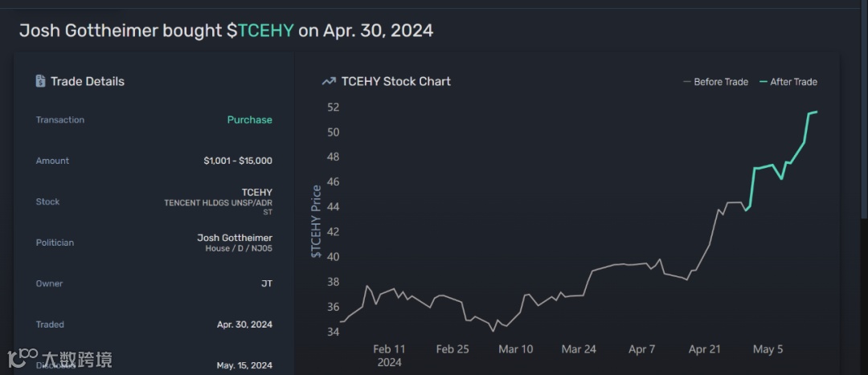Click the green Purchase transaction value
Screen dimensions: 868x375
pos(249,120)
